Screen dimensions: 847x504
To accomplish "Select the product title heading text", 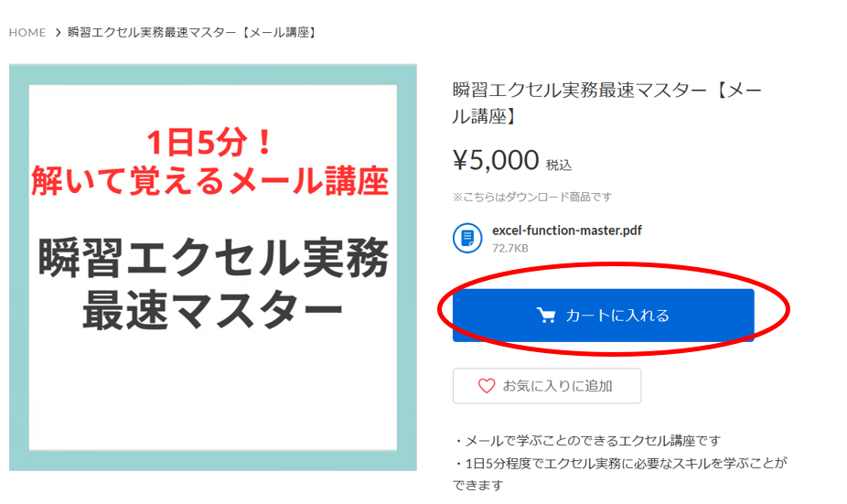I will pos(607,102).
